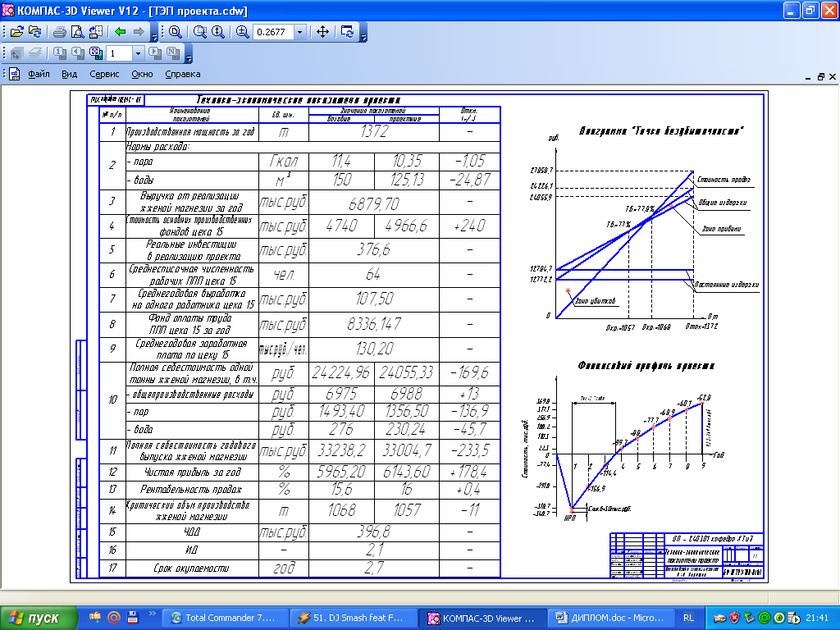840x630 pixels.
Task: Switch to Total Commander taskbar button
Action: point(224,618)
